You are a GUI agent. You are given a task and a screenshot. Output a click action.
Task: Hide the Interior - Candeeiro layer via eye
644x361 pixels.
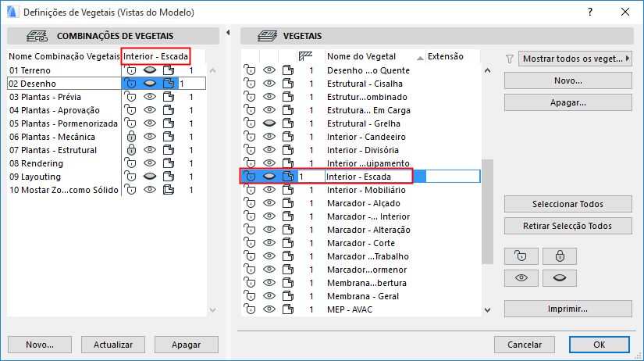tap(269, 137)
